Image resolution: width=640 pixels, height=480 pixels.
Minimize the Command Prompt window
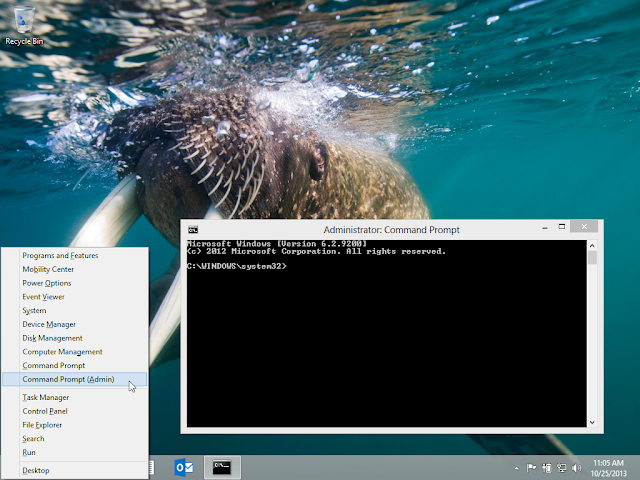point(544,227)
